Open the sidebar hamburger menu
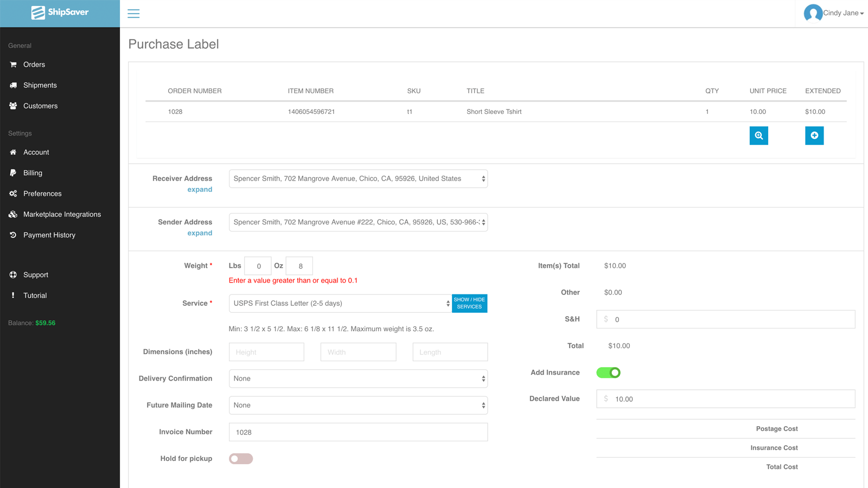 (133, 13)
